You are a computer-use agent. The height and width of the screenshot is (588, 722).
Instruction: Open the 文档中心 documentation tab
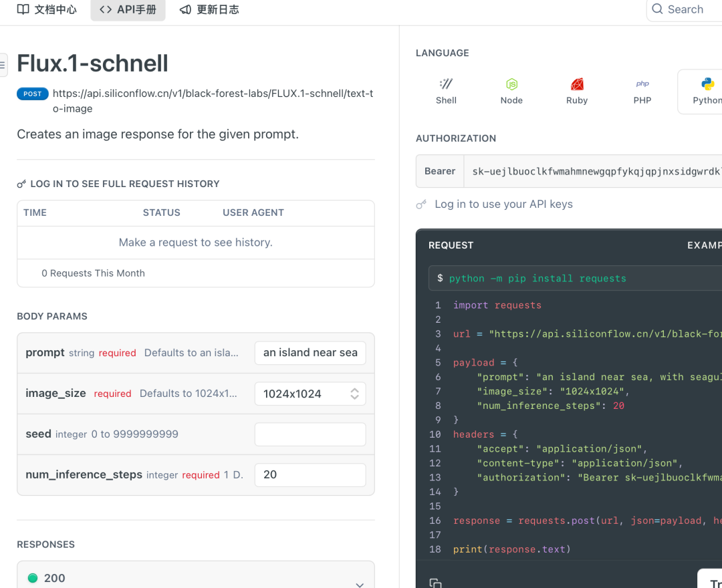coord(47,9)
